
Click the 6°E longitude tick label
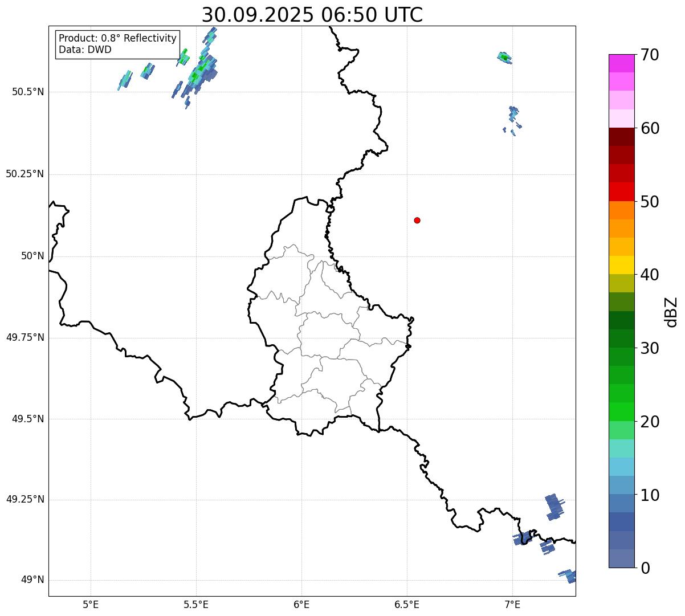(301, 604)
